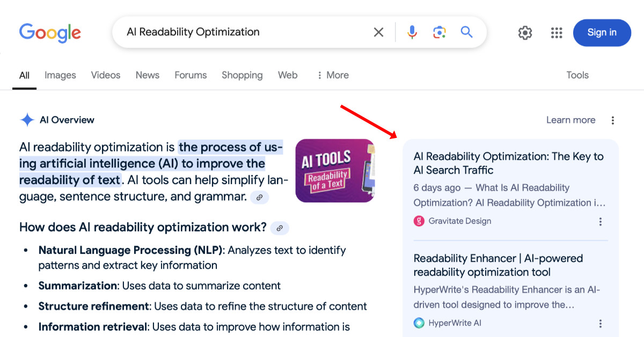Click the search magnifier icon
Image resolution: width=644 pixels, height=337 pixels.
coord(466,32)
